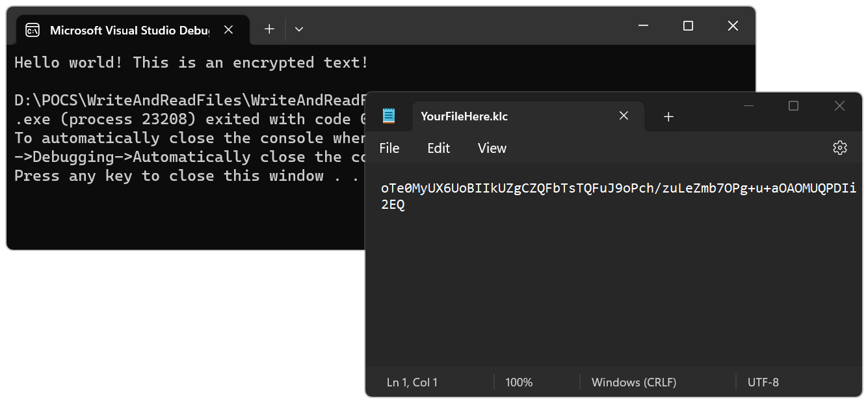This screenshot has height=402, width=868.
Task: Add a new tab in Notepad
Action: click(x=668, y=116)
